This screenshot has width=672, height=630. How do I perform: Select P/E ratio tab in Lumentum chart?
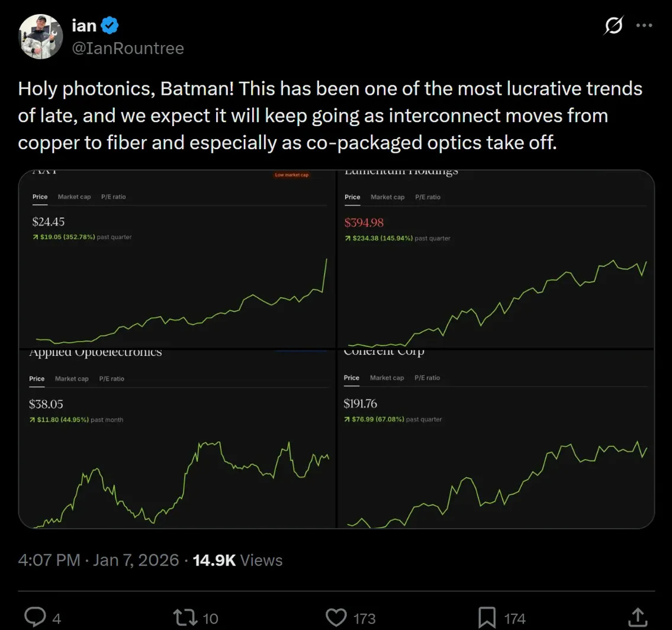coord(427,197)
